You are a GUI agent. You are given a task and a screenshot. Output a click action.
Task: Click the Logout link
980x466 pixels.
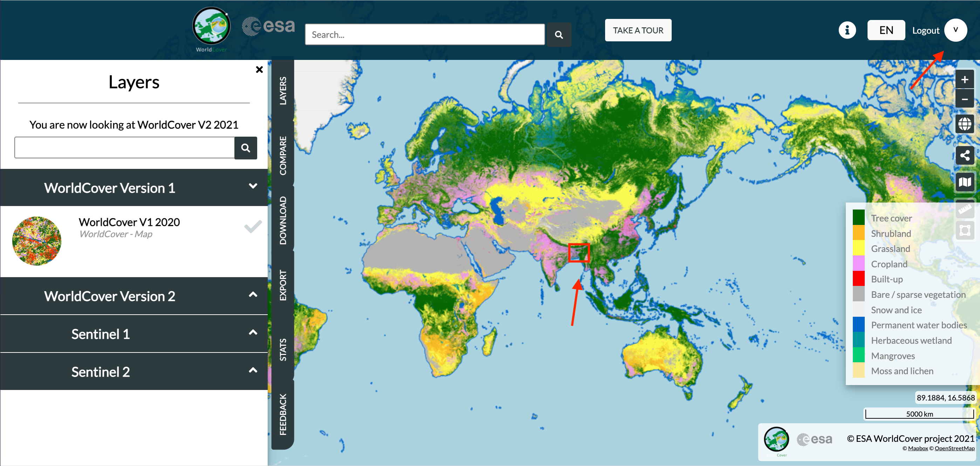[x=925, y=30]
